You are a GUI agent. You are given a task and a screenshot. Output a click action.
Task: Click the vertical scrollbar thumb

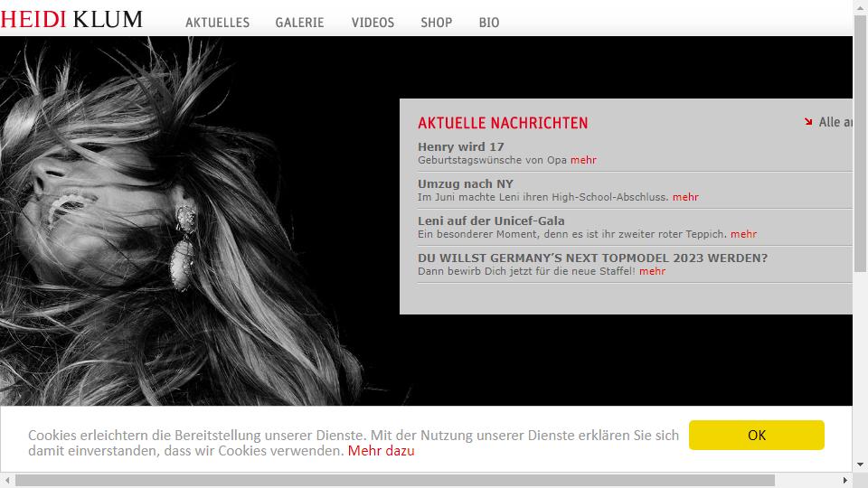(x=860, y=144)
